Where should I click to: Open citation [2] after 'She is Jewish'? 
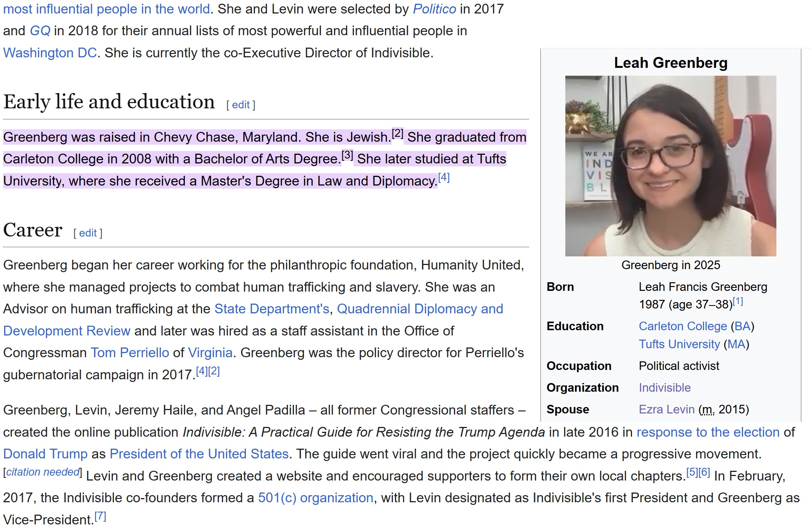[x=397, y=133]
